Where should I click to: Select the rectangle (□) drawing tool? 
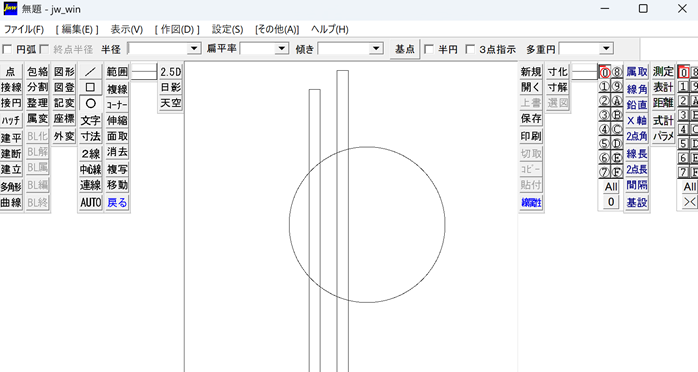90,87
